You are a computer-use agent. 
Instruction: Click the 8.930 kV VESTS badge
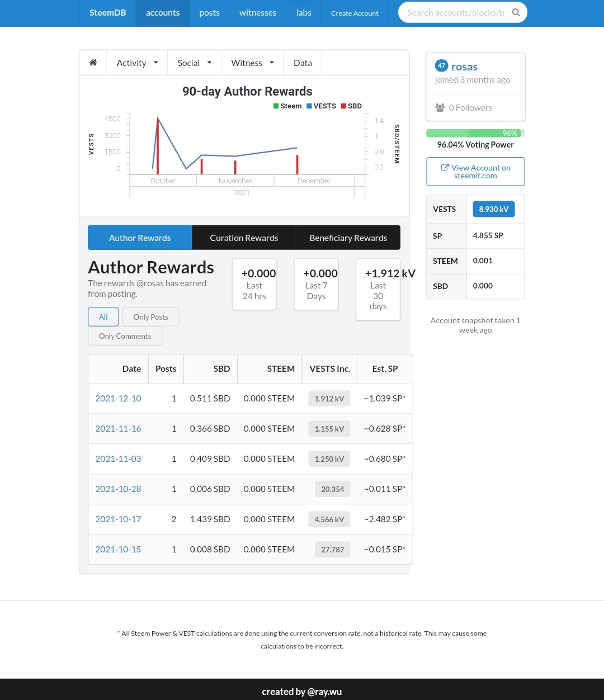click(493, 209)
